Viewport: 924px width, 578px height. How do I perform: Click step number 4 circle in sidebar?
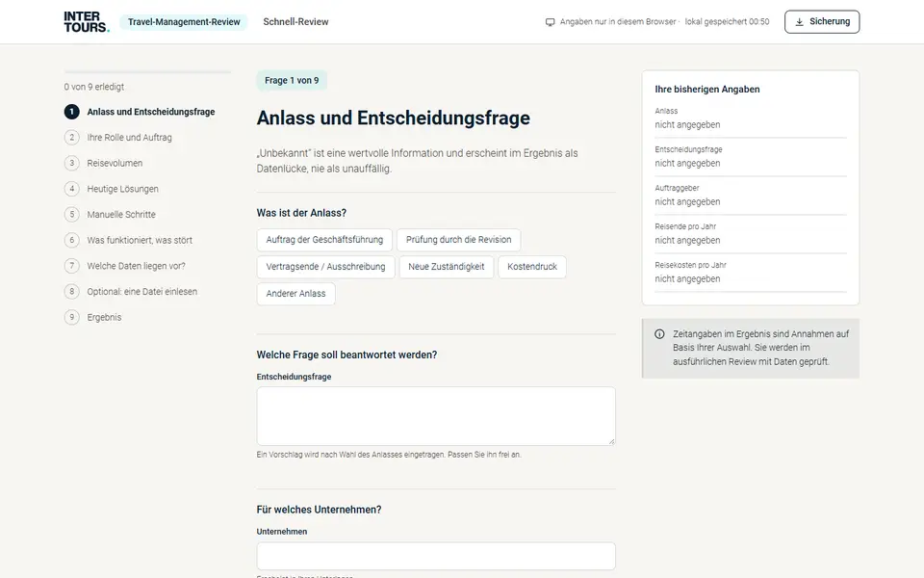[72, 189]
